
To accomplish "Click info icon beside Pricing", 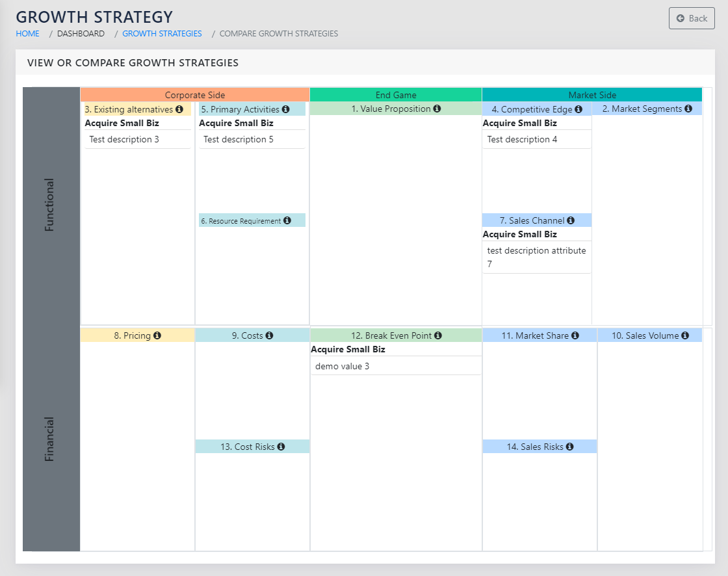I will [x=157, y=335].
